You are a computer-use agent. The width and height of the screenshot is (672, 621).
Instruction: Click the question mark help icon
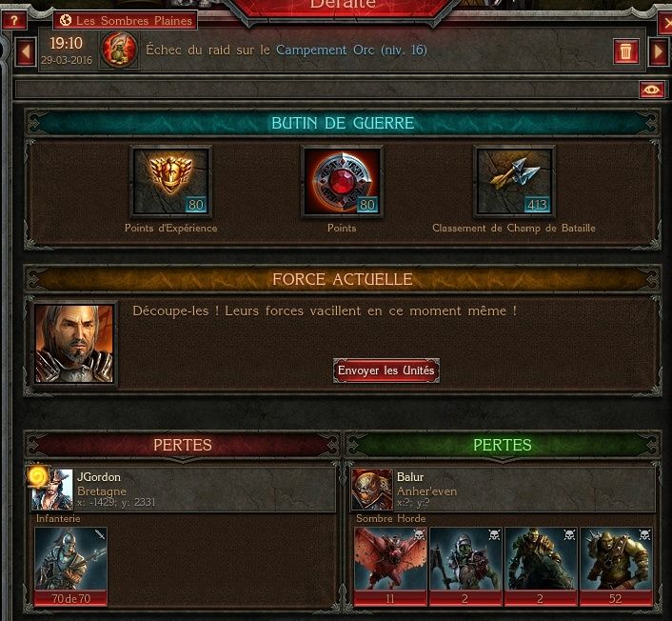13,20
